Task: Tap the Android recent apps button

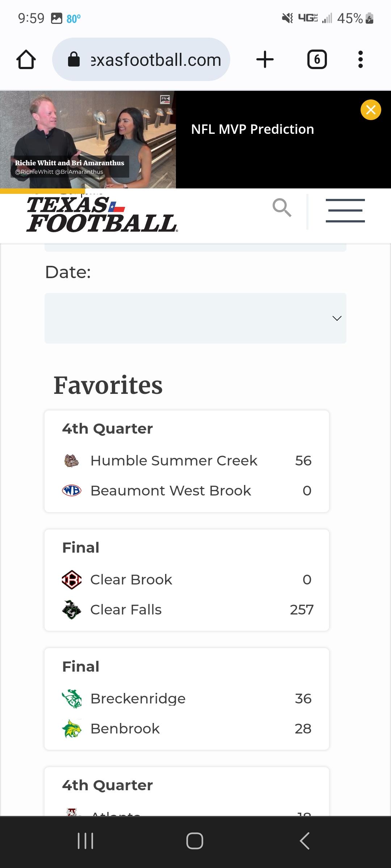Action: coord(86,841)
